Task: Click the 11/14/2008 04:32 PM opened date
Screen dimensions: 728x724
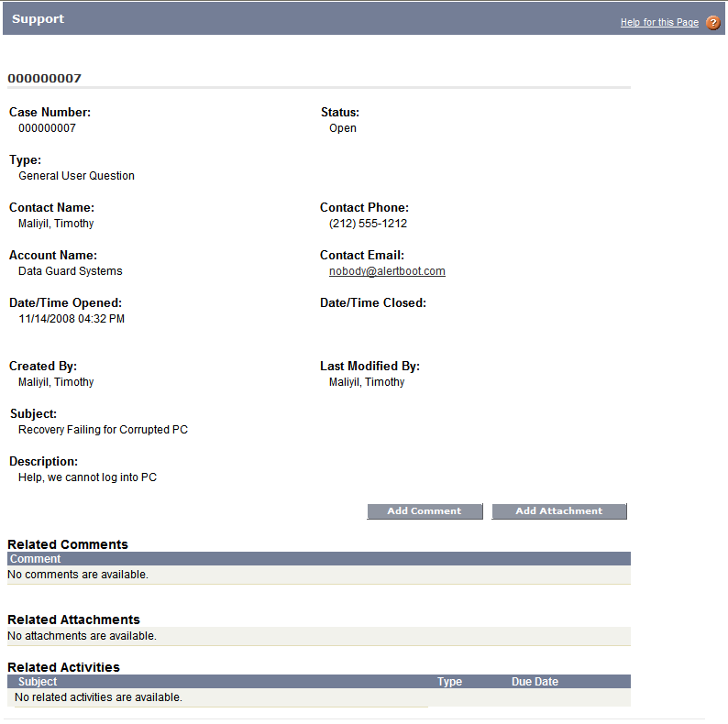Action: click(72, 319)
